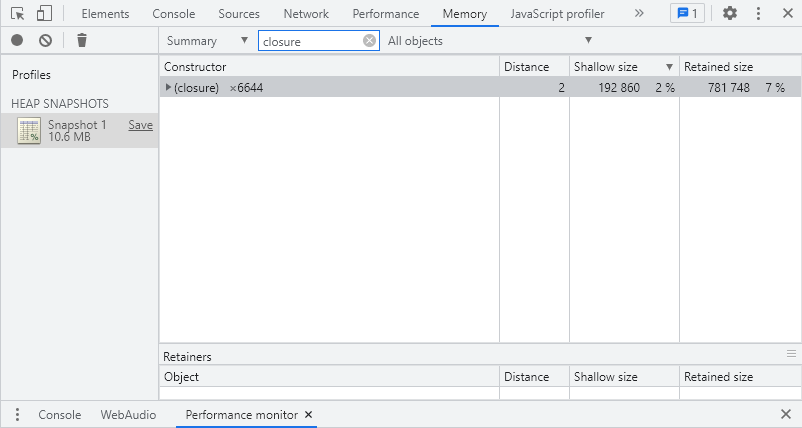Click the inspect element picker icon
Screen dimensions: 802x428
(x=17, y=14)
